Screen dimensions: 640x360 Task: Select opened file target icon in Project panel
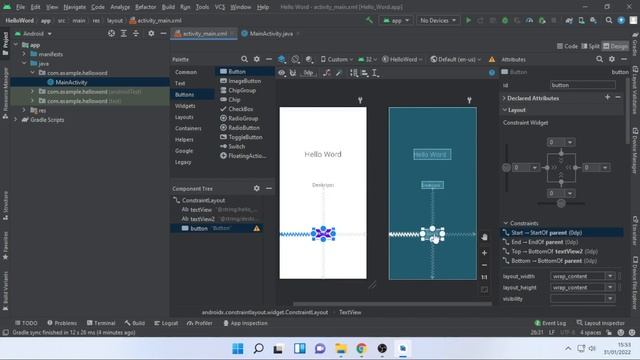[x=111, y=33]
